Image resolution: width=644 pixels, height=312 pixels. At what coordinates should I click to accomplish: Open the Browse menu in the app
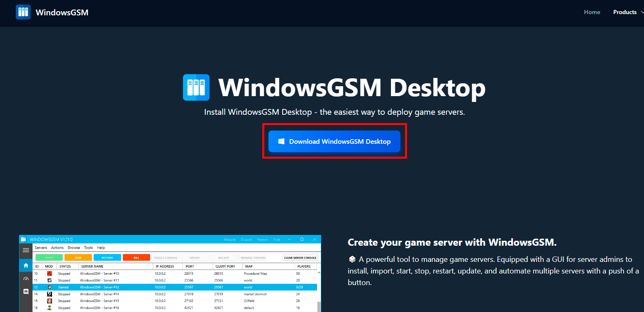[x=74, y=248]
